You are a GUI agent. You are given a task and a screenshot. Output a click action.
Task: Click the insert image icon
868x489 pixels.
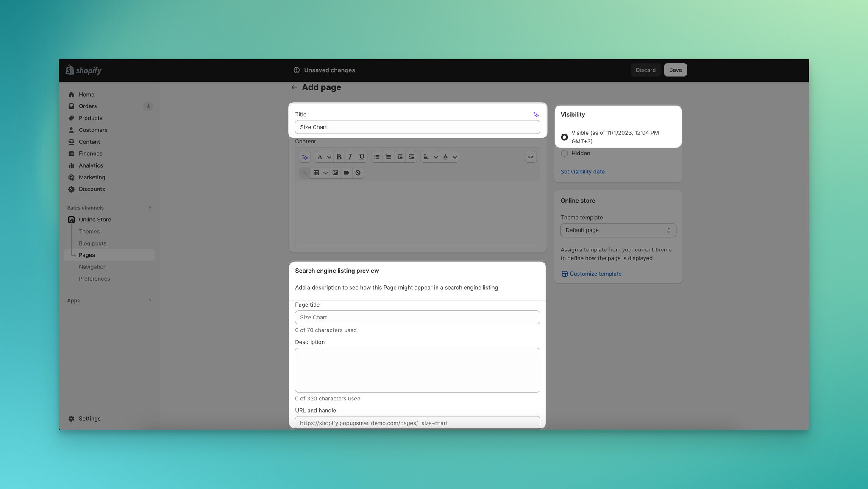tap(335, 173)
